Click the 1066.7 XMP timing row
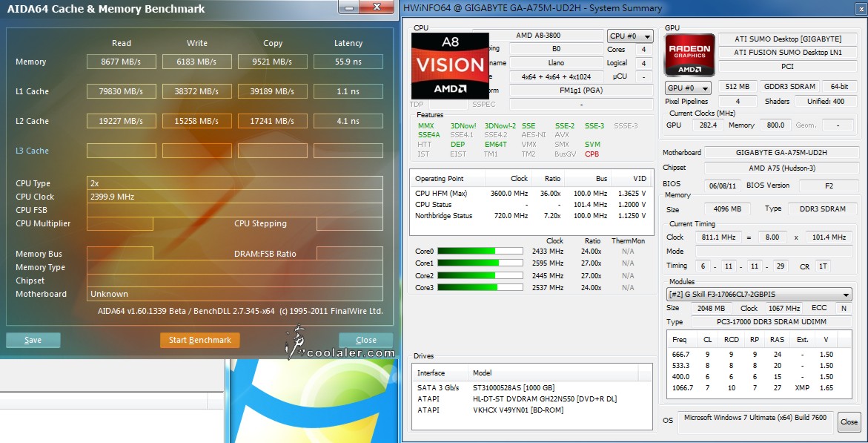The image size is (868, 443). [759, 387]
